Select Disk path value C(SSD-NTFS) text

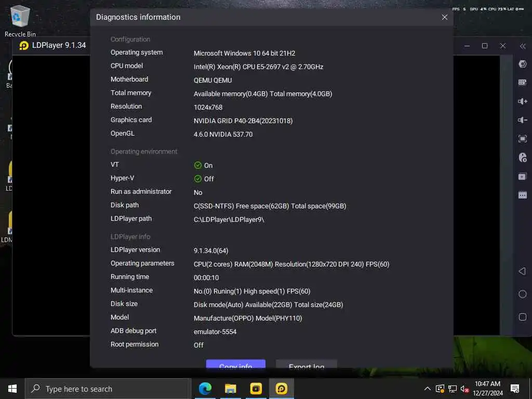(270, 206)
